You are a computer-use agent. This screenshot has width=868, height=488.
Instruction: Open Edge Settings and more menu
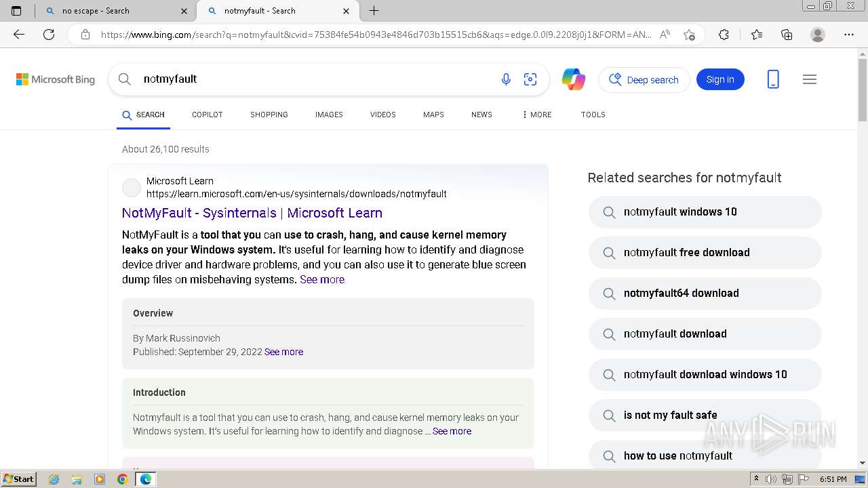click(x=849, y=35)
